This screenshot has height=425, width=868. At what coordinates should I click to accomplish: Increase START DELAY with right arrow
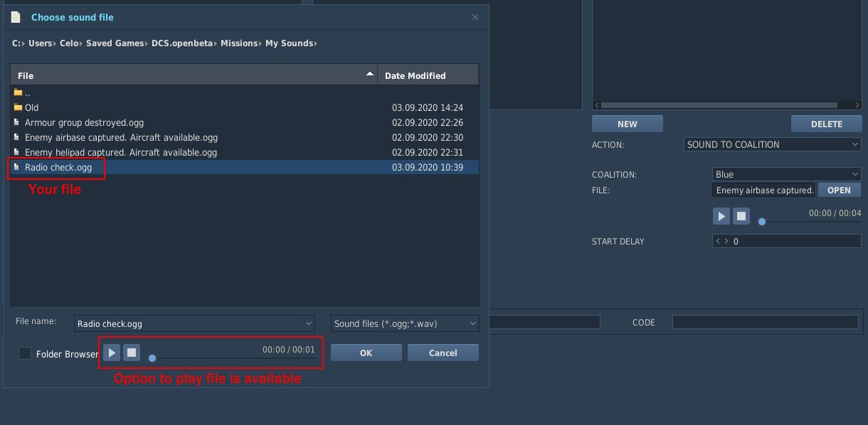click(726, 242)
